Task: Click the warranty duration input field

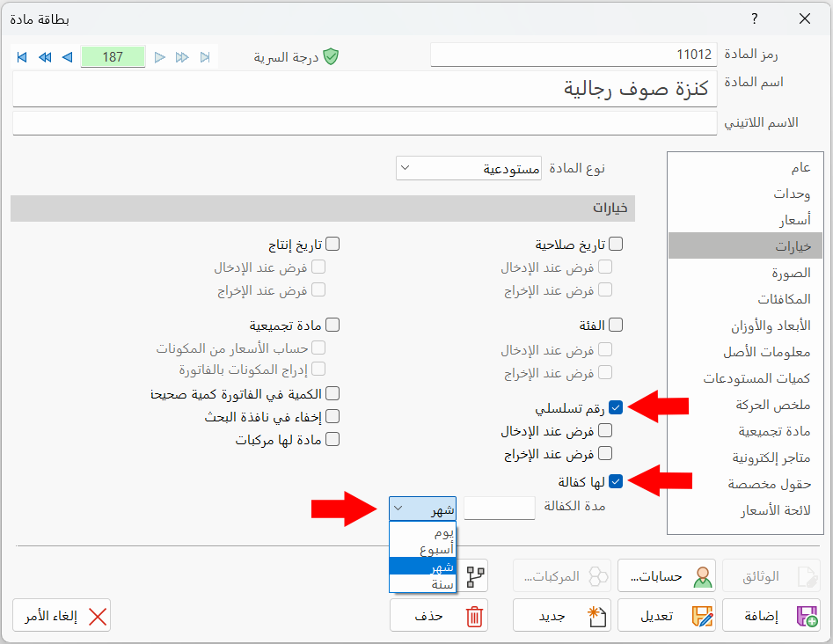Action: pos(500,508)
